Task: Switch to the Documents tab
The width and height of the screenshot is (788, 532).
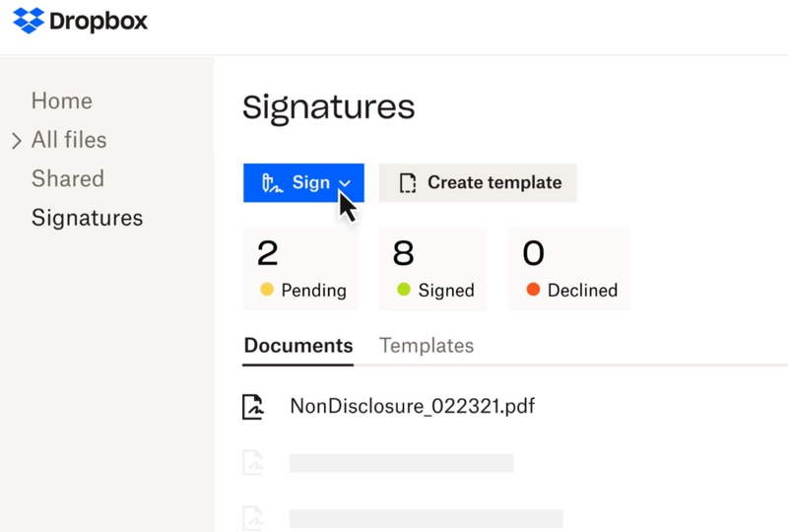Action: pos(298,346)
